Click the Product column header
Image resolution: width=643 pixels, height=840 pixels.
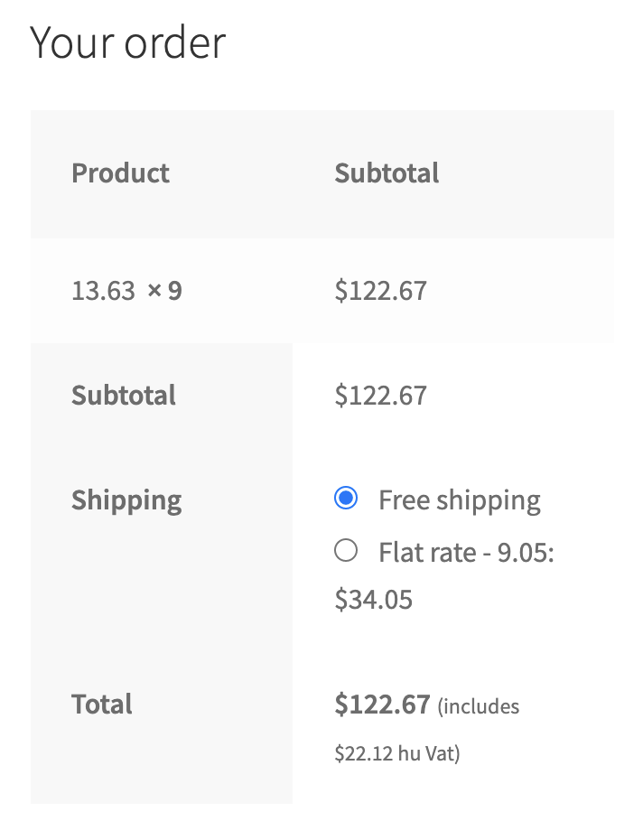click(120, 173)
